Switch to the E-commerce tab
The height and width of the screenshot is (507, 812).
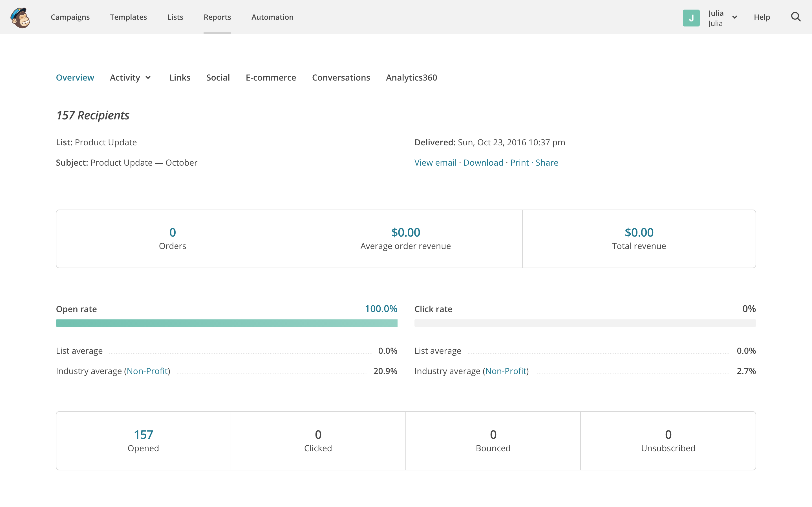(270, 77)
